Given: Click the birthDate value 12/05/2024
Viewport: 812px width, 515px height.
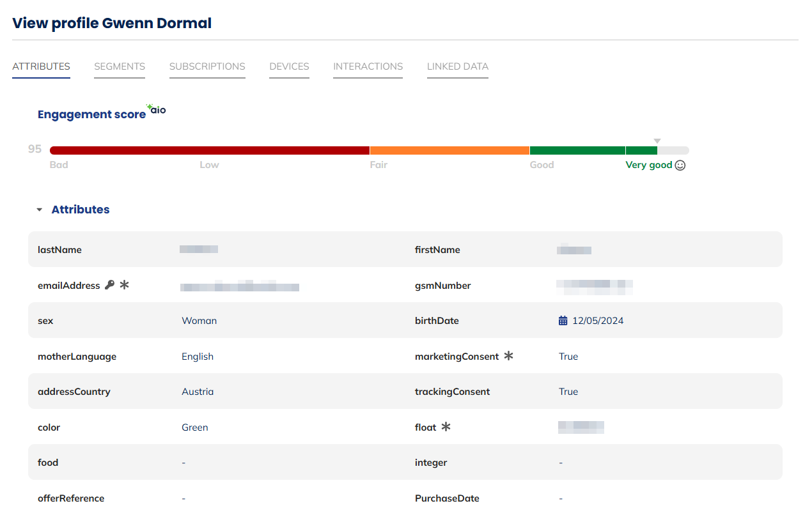Looking at the screenshot, I should (x=598, y=321).
